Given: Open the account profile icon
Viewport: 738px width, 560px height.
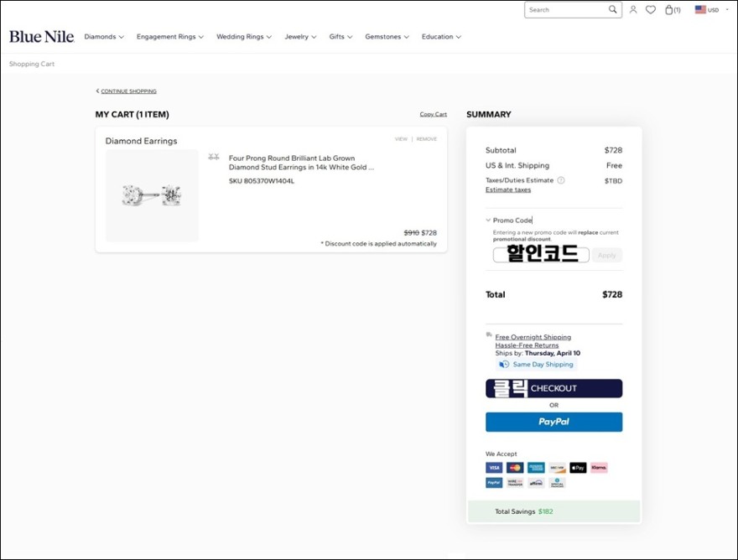Looking at the screenshot, I should coord(633,9).
